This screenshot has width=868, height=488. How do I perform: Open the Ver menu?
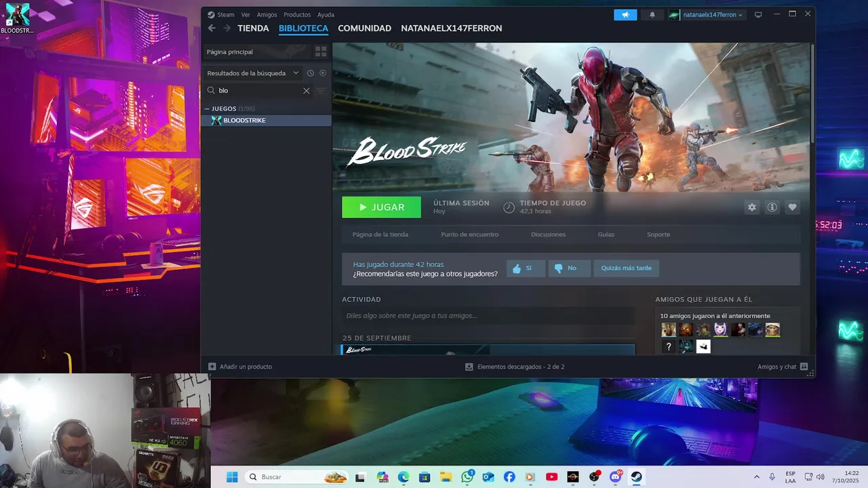(245, 14)
